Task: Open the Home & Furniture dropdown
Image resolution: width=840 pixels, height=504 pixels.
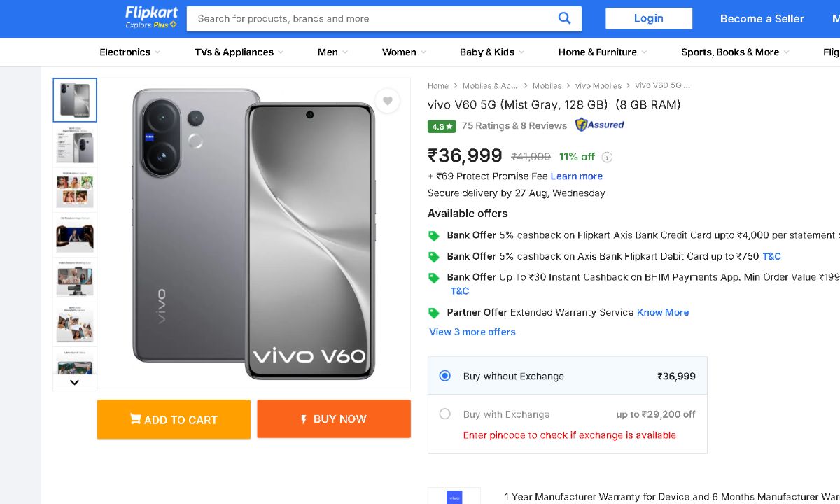Action: coord(602,52)
